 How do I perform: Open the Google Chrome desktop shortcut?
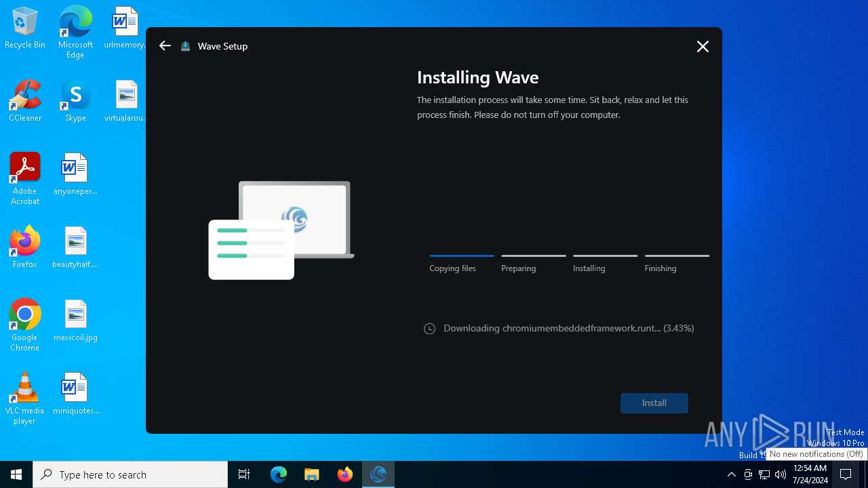25,325
